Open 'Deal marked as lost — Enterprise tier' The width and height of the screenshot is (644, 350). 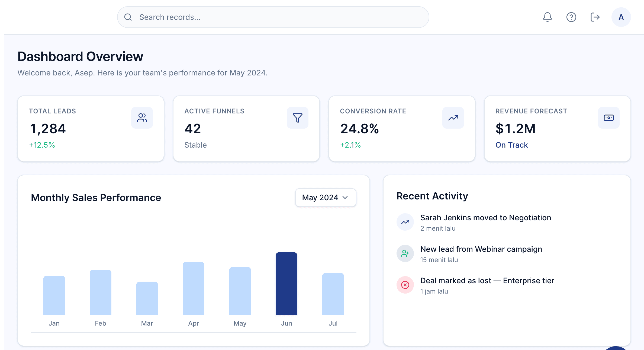pyautogui.click(x=487, y=281)
